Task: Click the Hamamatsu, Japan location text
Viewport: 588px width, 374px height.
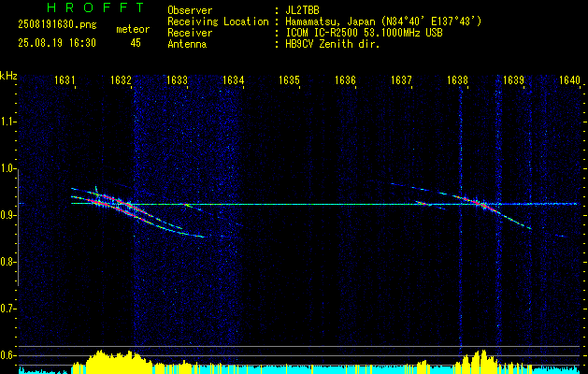Action: (x=383, y=22)
